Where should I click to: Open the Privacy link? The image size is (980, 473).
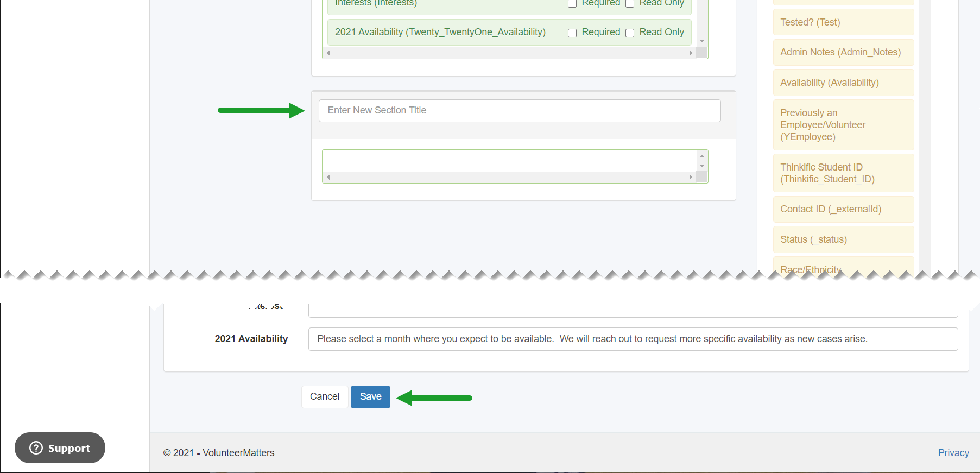coord(953,453)
